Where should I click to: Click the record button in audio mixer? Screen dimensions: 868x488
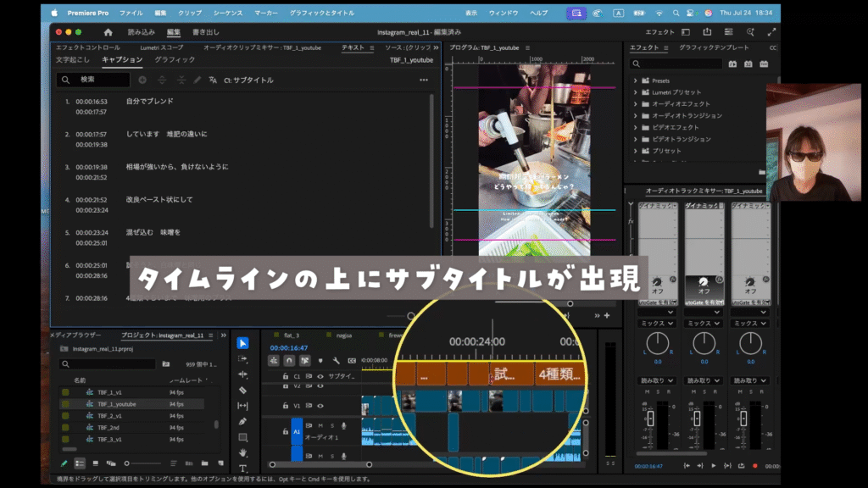[x=754, y=466]
